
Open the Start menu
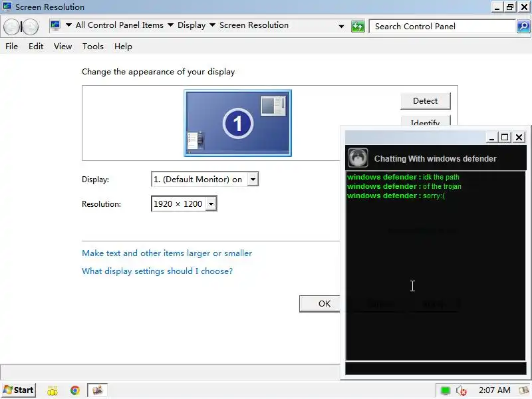[x=19, y=390]
